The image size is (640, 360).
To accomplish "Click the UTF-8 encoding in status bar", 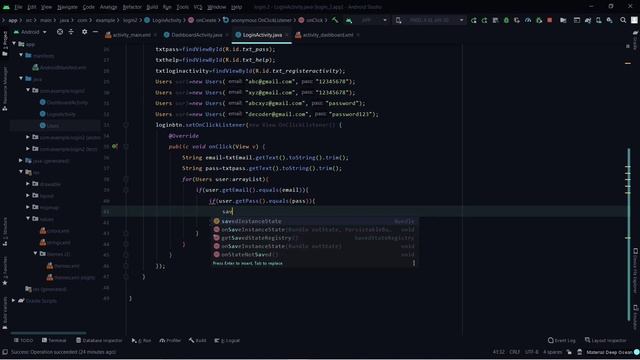I will [531, 352].
